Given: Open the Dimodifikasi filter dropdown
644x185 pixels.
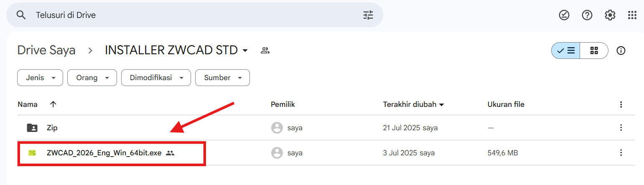Looking at the screenshot, I should [x=156, y=78].
